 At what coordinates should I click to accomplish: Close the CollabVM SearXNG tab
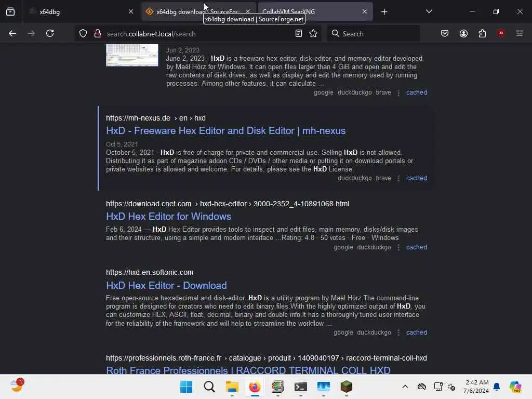pyautogui.click(x=364, y=12)
